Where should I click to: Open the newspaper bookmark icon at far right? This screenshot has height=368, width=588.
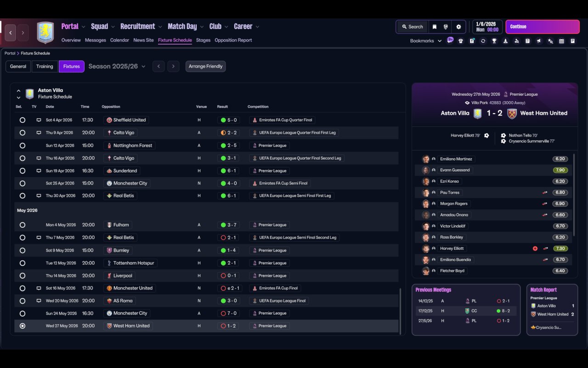tap(573, 41)
